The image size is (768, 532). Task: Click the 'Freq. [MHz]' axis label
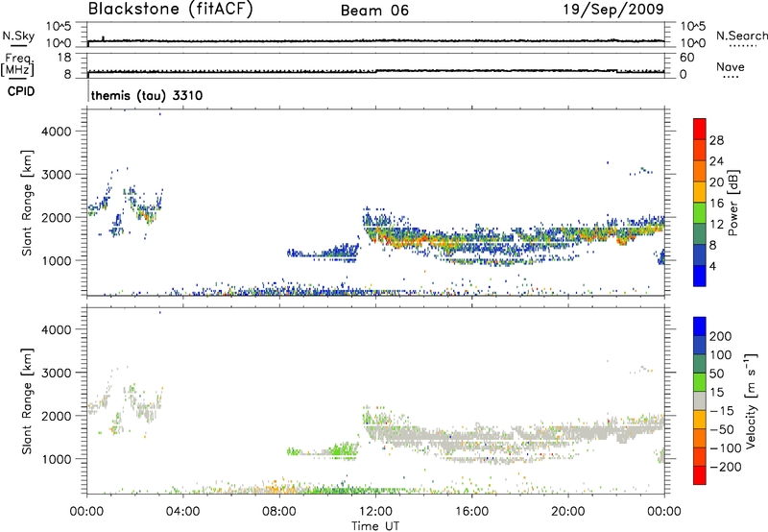[x=18, y=65]
